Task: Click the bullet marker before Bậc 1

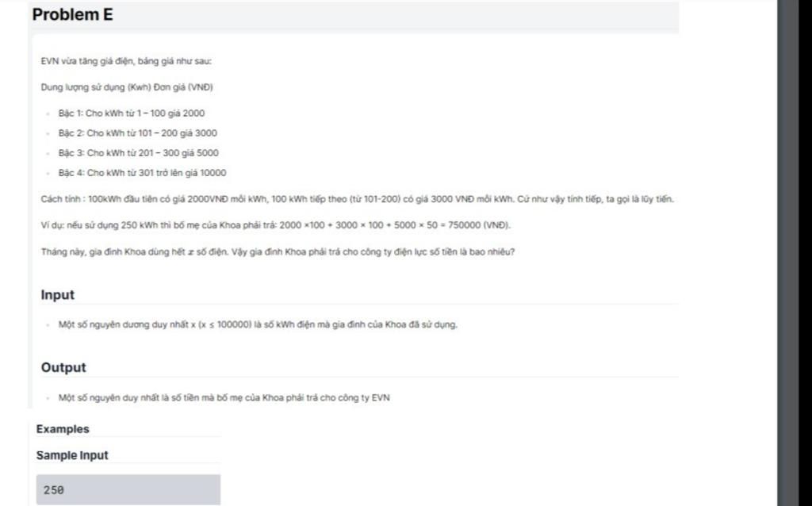Action: click(x=48, y=113)
